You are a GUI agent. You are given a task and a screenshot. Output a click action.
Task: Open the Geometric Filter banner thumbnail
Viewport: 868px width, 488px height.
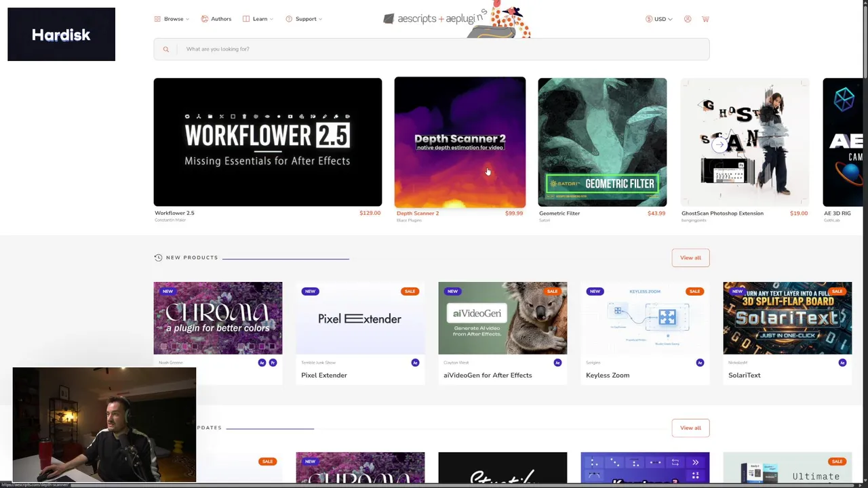pos(602,142)
